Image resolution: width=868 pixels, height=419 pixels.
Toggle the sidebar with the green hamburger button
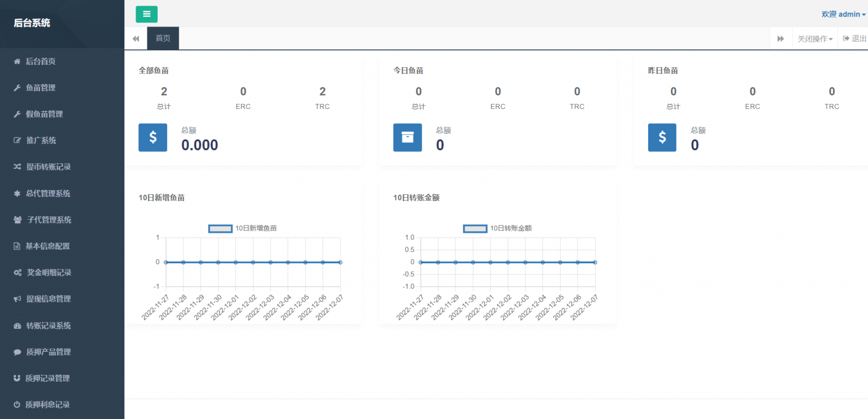[146, 14]
